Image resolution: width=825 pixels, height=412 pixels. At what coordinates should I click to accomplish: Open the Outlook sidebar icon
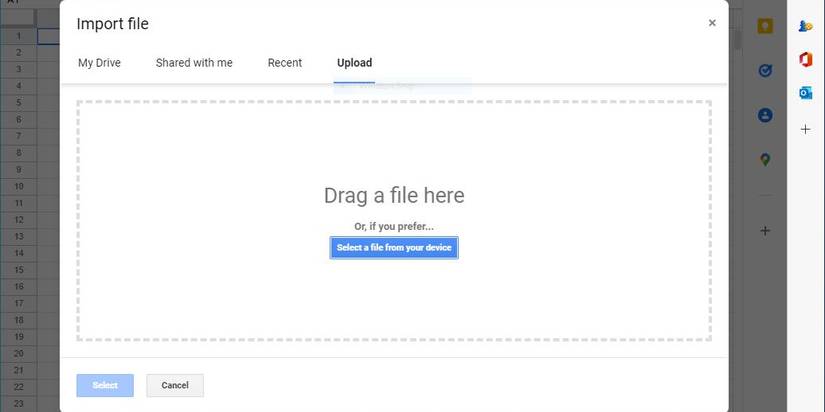(806, 93)
